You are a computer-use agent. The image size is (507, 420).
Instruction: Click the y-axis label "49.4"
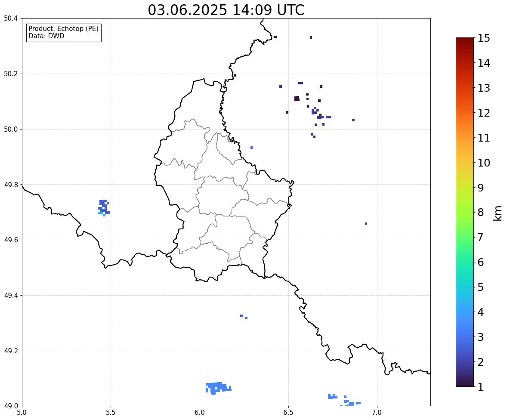pyautogui.click(x=10, y=295)
